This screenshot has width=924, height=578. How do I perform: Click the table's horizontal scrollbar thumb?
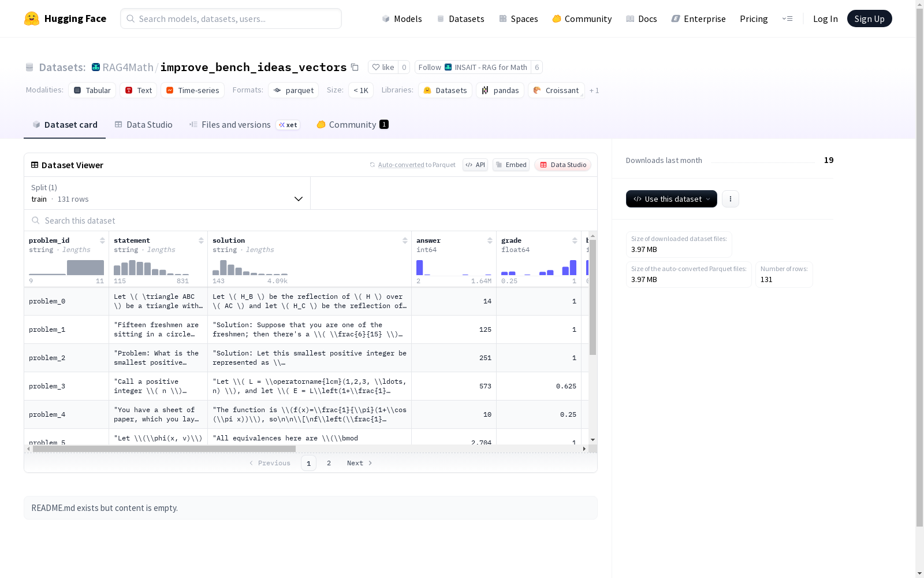tap(164, 449)
